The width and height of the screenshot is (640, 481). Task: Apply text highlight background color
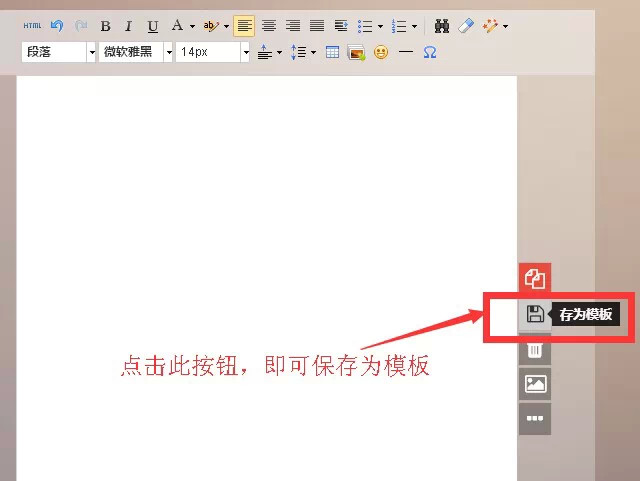pyautogui.click(x=211, y=26)
